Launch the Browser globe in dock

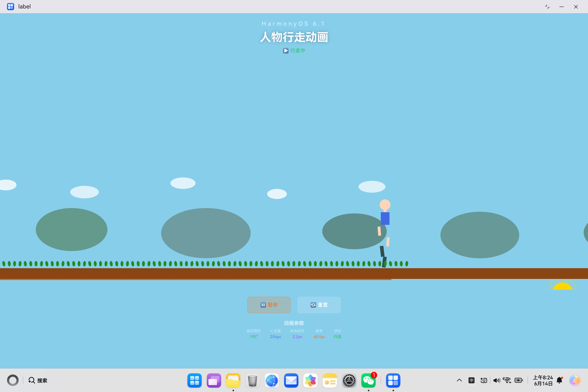coord(272,381)
